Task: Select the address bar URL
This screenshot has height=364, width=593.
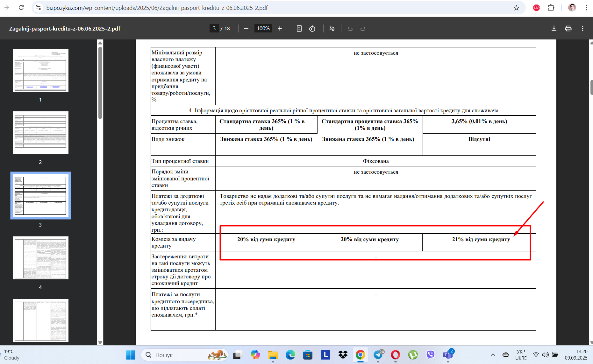Action: [x=157, y=8]
